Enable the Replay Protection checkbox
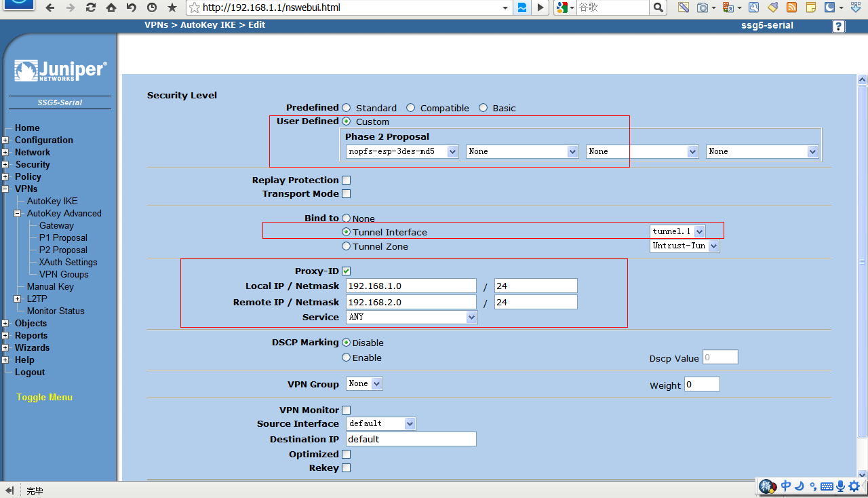 347,180
